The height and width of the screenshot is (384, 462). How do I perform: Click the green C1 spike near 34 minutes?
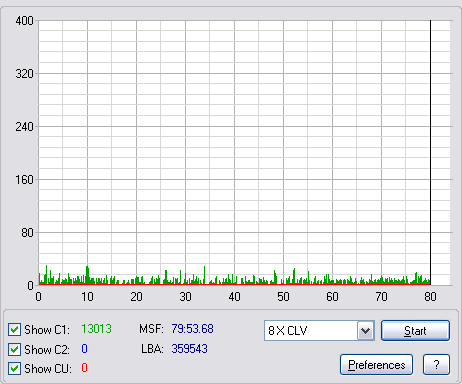click(x=204, y=275)
